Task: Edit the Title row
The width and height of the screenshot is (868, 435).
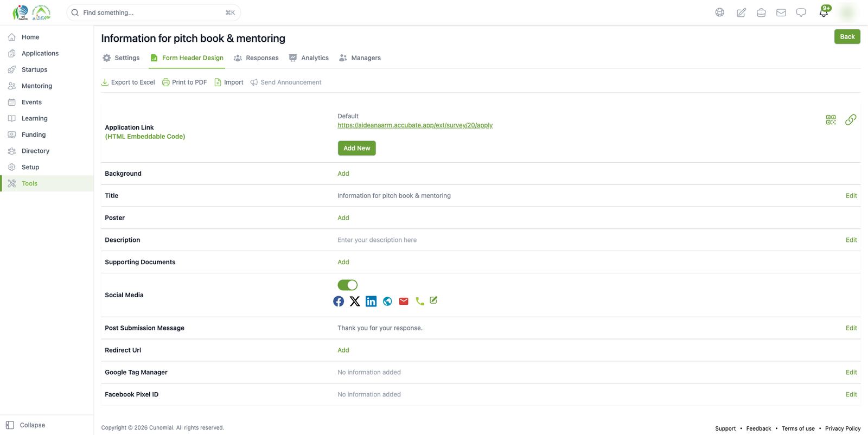Action: [851, 196]
